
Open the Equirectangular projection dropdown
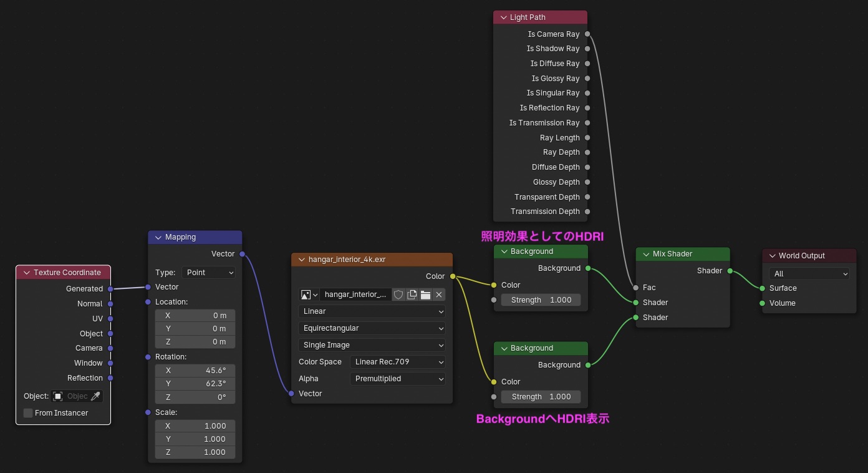tap(372, 328)
